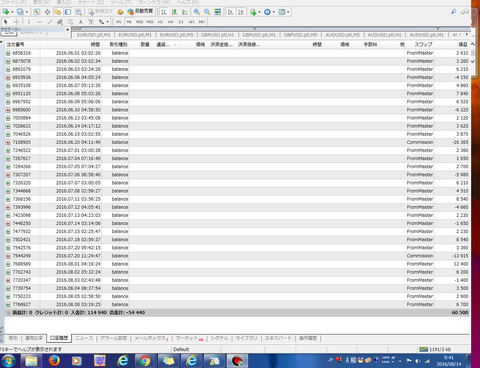Image resolution: width=480 pixels, height=368 pixels.
Task: Tile chart windows with the grid icon
Action: tap(217, 12)
